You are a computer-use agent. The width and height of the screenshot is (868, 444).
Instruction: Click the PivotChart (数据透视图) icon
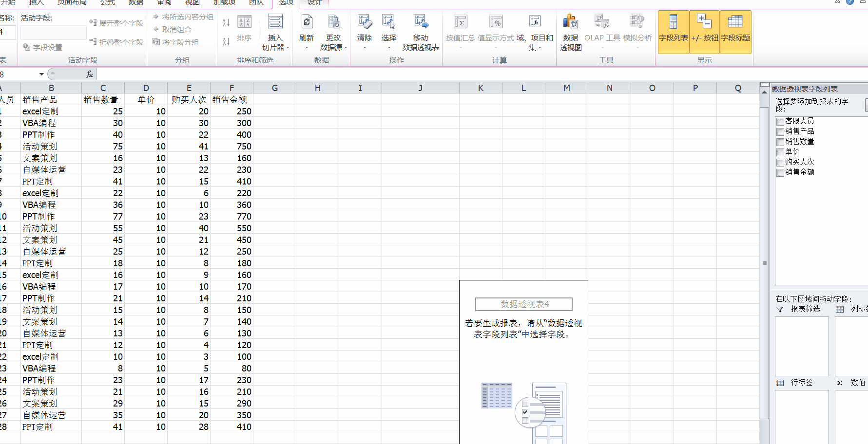[x=571, y=22]
